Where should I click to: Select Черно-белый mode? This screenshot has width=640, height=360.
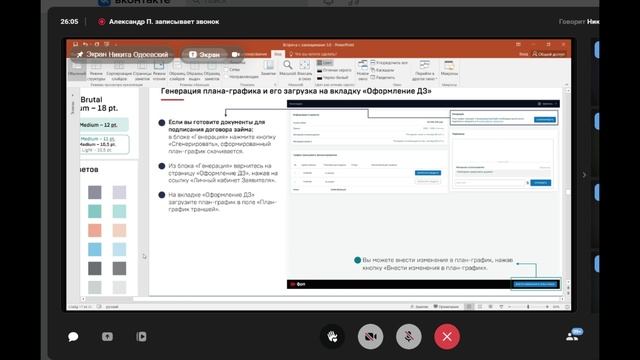pyautogui.click(x=333, y=78)
